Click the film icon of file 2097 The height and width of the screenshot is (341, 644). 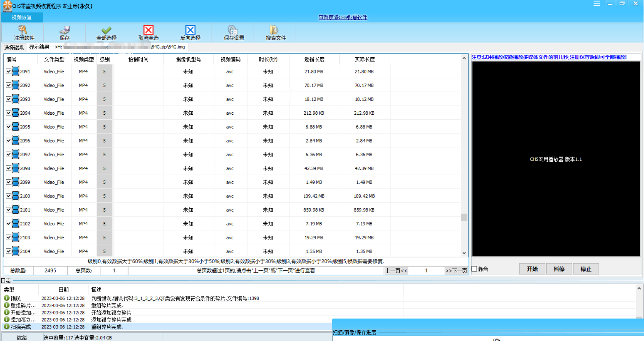15,154
